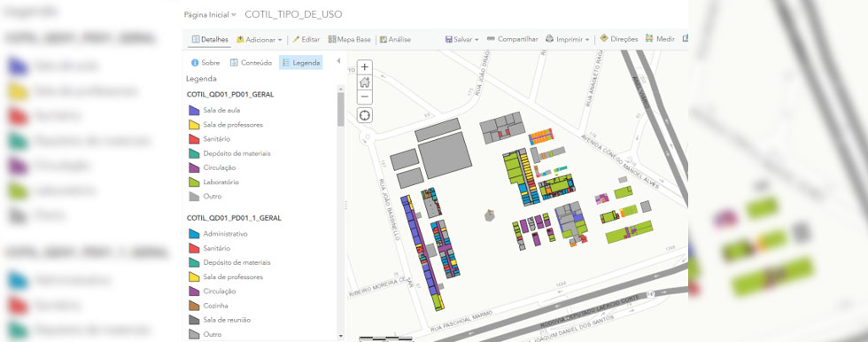Click the Legenda panel heading text
Image resolution: width=868 pixels, height=342 pixels.
tap(202, 79)
